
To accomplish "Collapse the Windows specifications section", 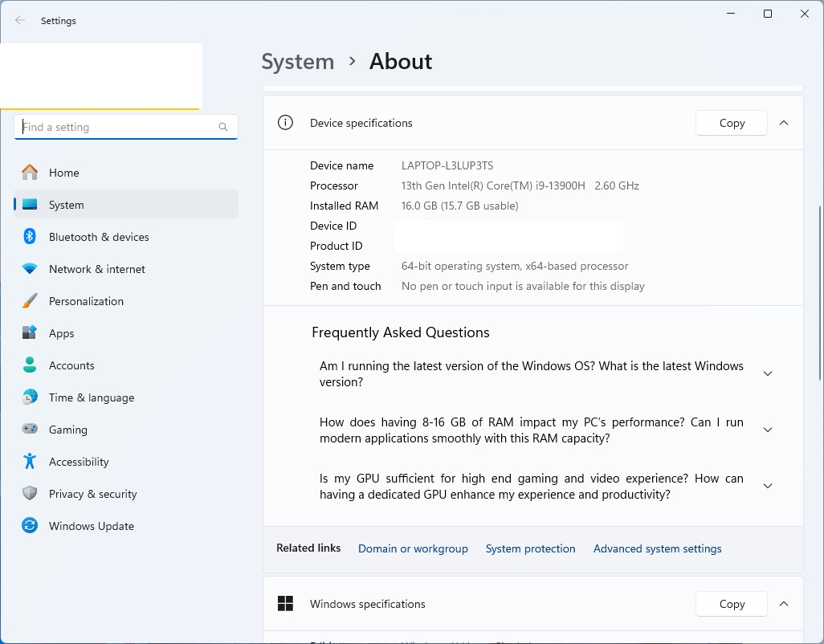I will click(x=784, y=604).
